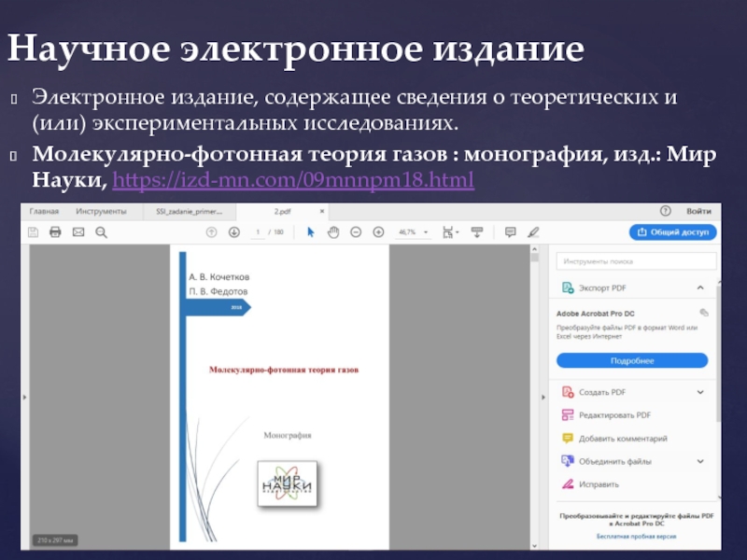Expand the Создать PDF options
747x560 pixels.
[x=700, y=392]
